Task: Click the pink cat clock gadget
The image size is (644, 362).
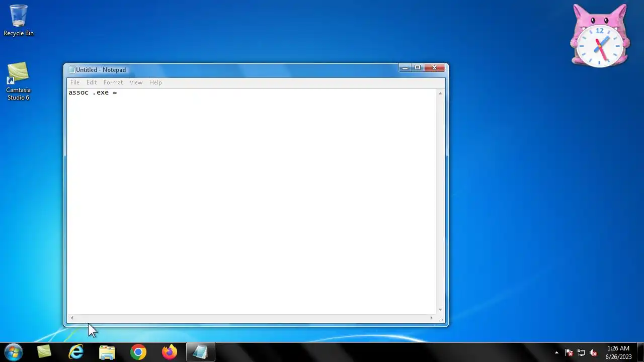Action: pos(600,36)
